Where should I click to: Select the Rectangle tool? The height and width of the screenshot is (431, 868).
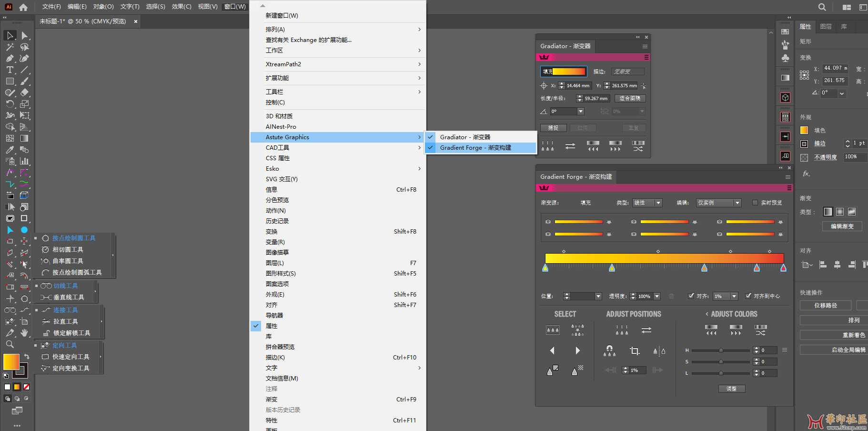(10, 81)
